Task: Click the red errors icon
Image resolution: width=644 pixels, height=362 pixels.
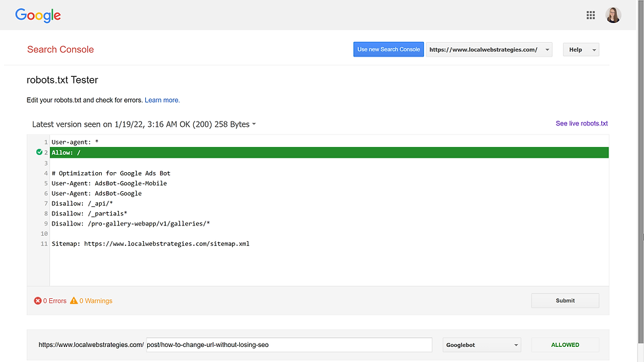Action: click(38, 301)
